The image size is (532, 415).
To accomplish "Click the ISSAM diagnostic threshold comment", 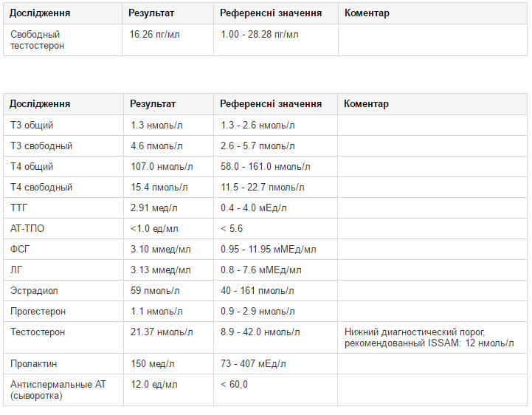I will coord(429,337).
